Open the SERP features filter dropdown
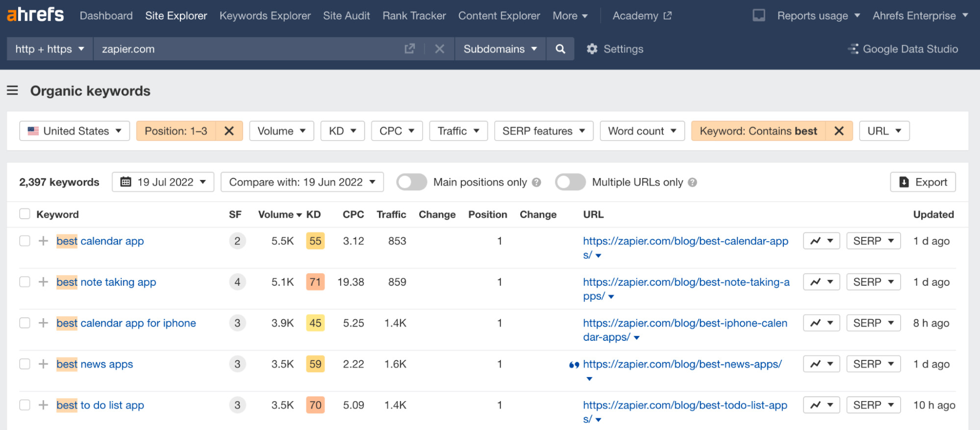This screenshot has width=980, height=430. (x=544, y=131)
